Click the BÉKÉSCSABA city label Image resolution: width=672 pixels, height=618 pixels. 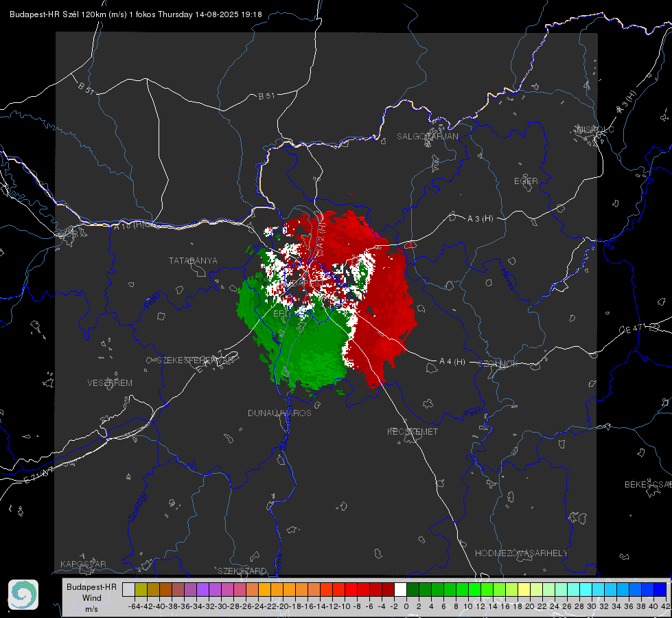(x=648, y=485)
